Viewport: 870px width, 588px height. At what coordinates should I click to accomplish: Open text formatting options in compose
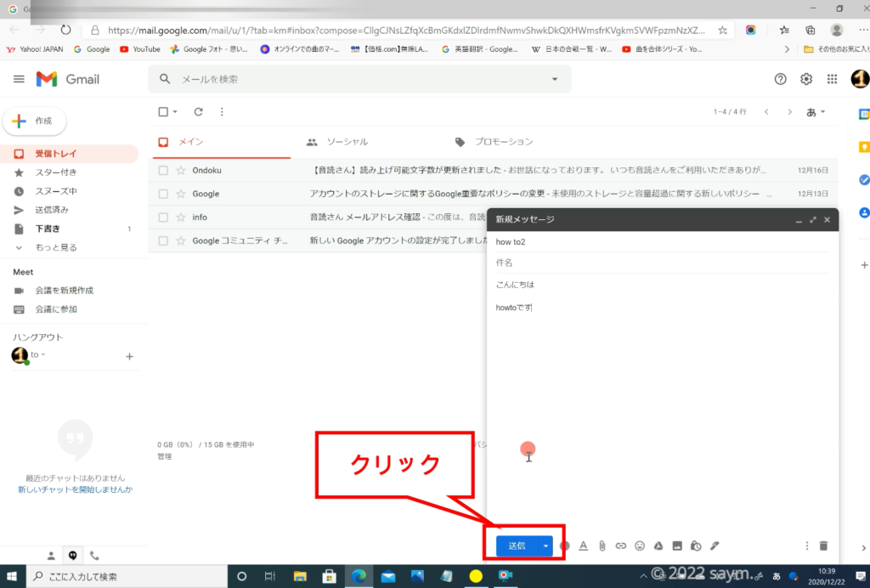point(584,546)
